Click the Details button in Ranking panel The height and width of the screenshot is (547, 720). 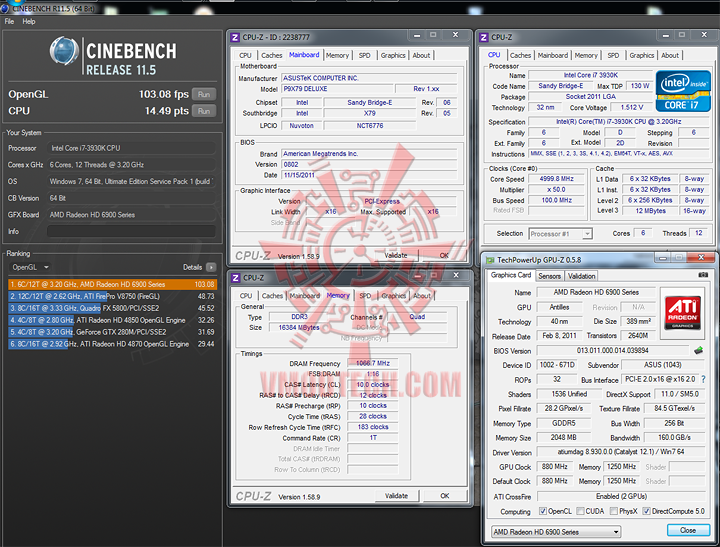pos(199,267)
